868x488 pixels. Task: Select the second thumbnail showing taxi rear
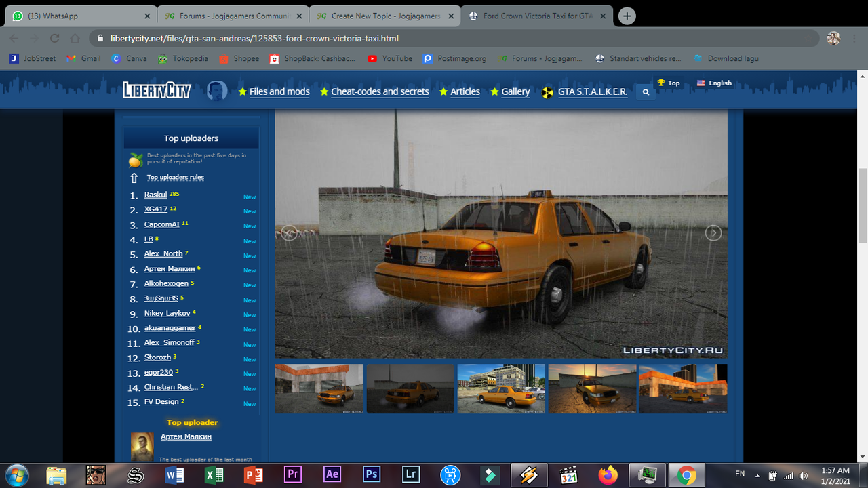pyautogui.click(x=410, y=388)
